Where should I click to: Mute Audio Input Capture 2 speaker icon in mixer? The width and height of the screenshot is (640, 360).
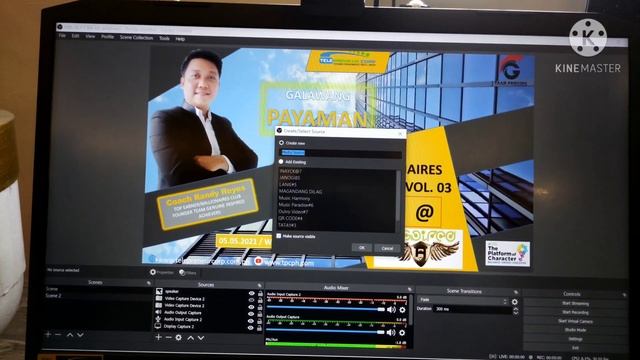(x=391, y=310)
